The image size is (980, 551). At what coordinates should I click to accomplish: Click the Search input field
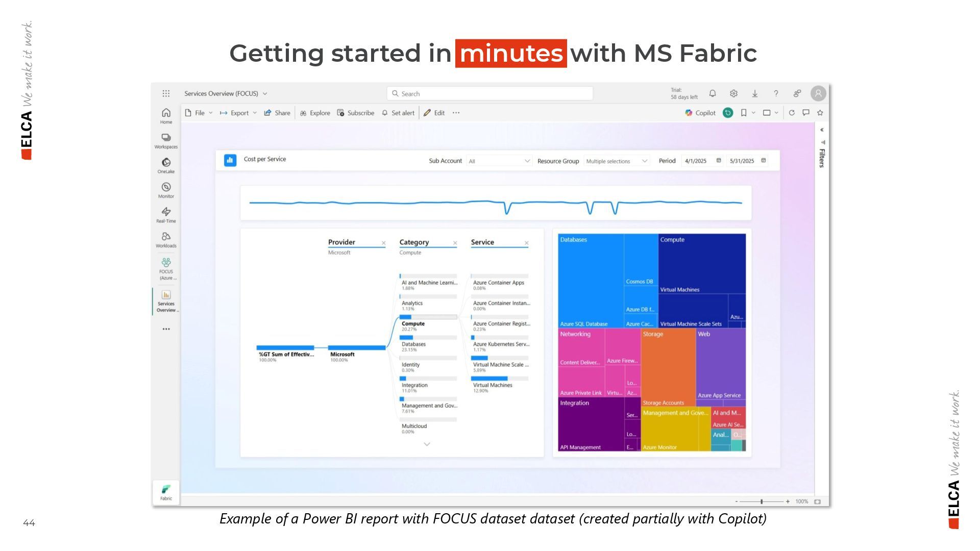point(490,93)
